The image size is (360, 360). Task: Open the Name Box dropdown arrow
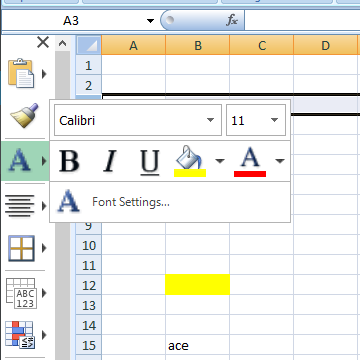click(150, 21)
